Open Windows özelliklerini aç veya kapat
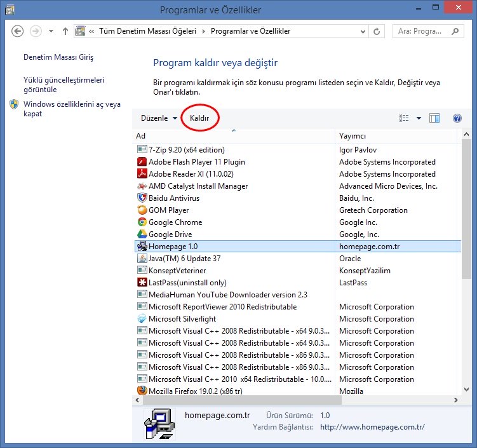The image size is (477, 448). pos(72,109)
